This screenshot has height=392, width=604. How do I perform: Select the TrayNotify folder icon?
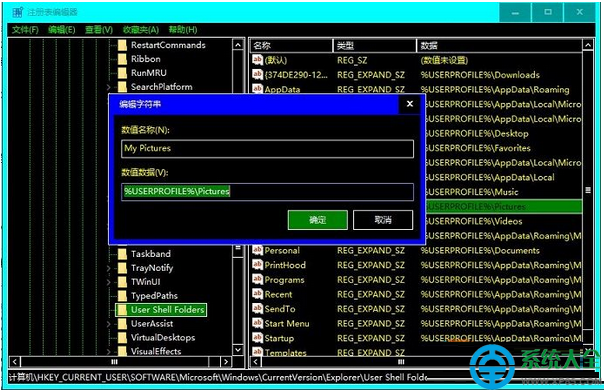click(x=122, y=268)
